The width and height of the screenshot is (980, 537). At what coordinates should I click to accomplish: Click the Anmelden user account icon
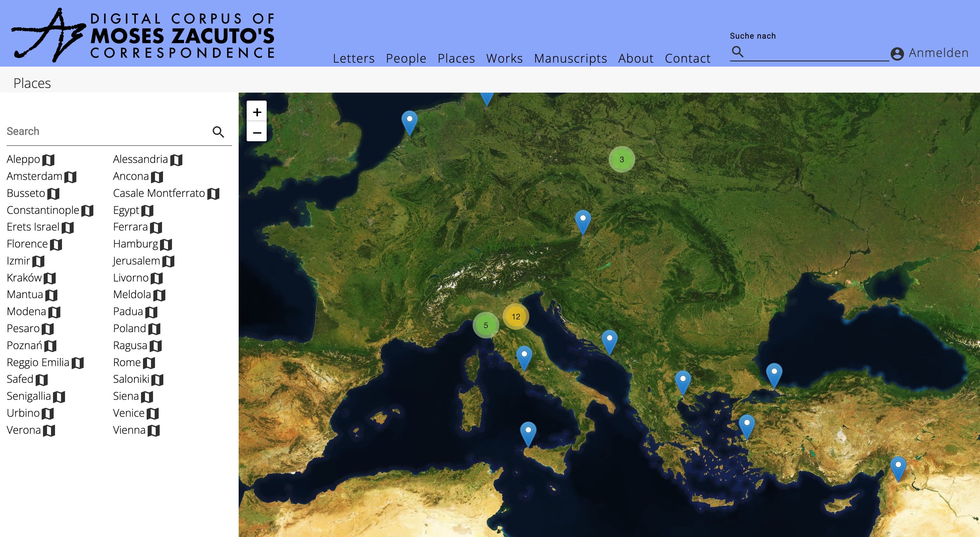point(897,54)
